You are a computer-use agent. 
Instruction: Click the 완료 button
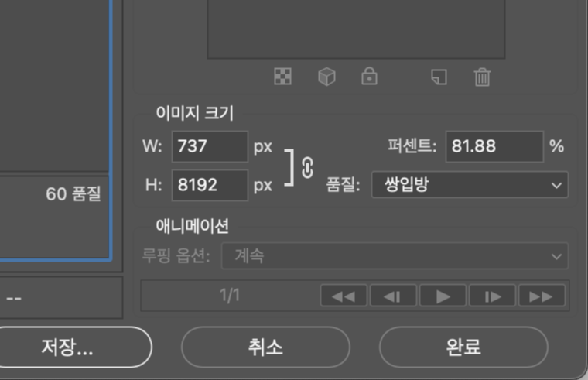click(463, 347)
